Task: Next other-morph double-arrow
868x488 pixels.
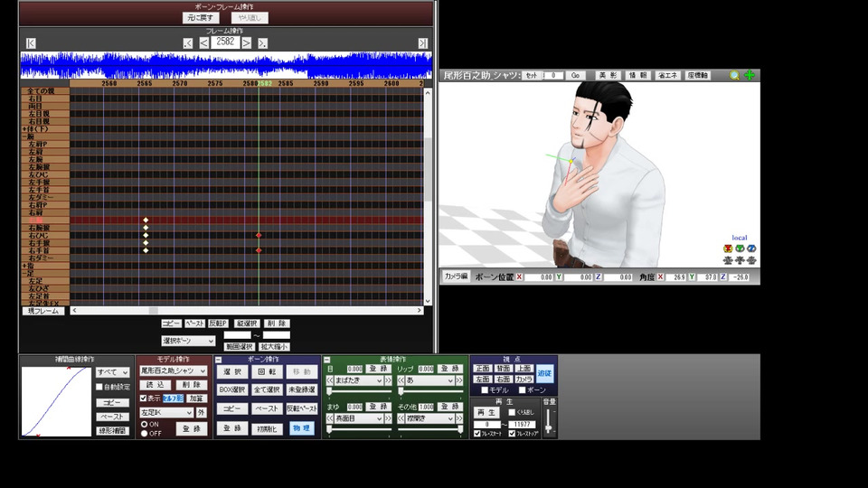Action: pyautogui.click(x=459, y=418)
